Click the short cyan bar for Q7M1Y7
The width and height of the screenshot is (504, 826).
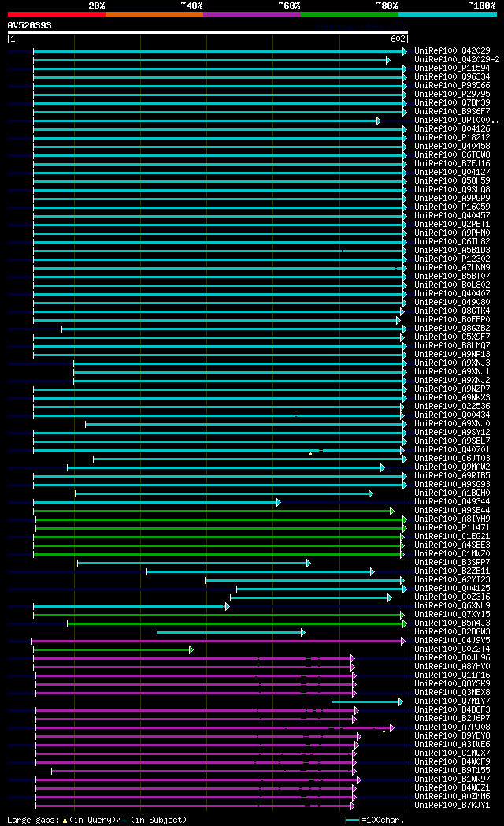click(367, 701)
